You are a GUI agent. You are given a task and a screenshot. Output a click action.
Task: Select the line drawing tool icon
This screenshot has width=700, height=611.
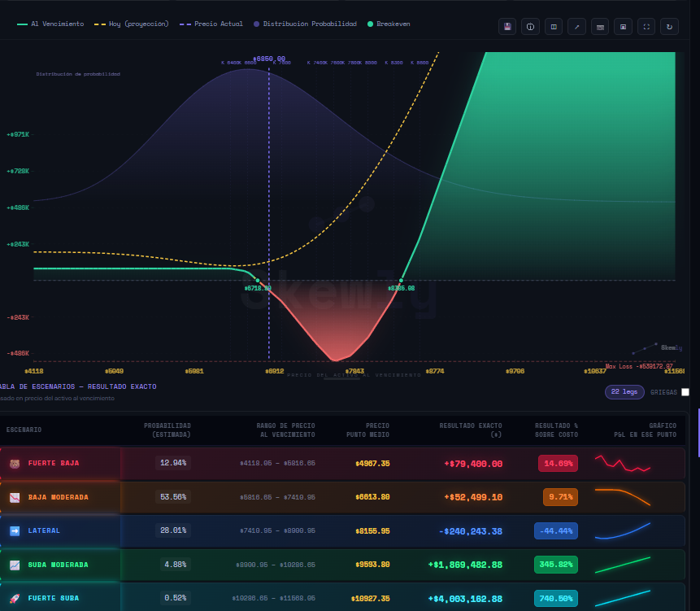pyautogui.click(x=576, y=27)
